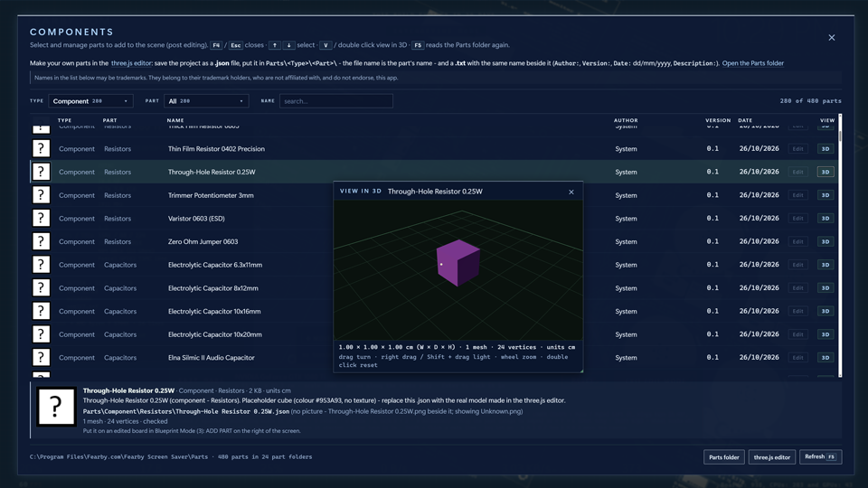This screenshot has width=868, height=488.
Task: Select row Trimmer Potentiometer 3mm
Action: coord(435,195)
